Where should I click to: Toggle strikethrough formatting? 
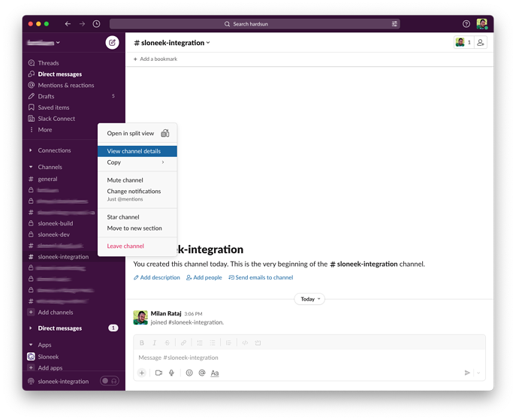167,343
